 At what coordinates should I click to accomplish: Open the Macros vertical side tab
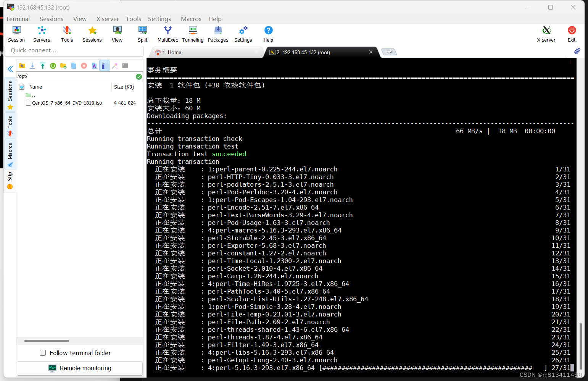pos(10,155)
